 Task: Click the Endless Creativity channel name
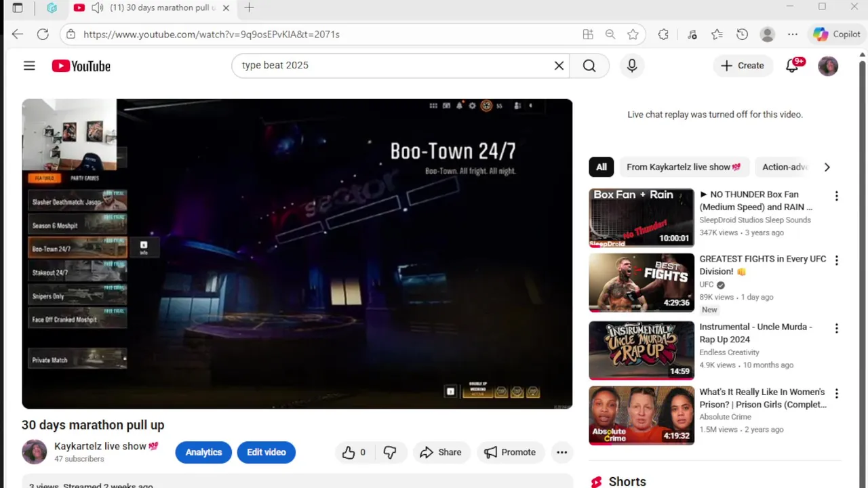click(x=729, y=352)
